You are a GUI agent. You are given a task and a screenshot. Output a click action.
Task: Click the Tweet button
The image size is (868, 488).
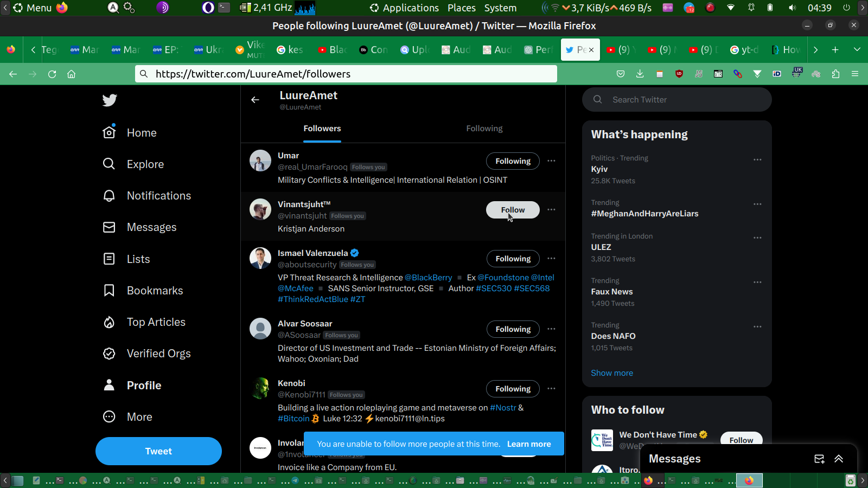tap(158, 451)
